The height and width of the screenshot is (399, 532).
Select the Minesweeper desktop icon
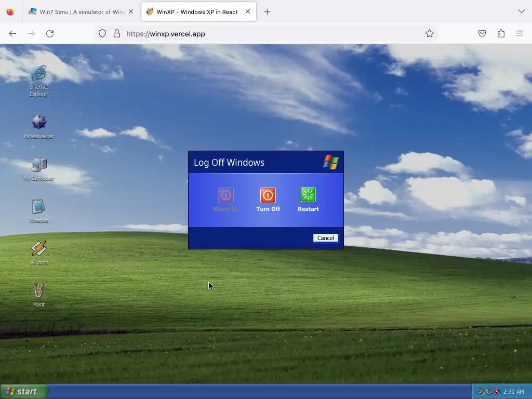click(38, 127)
